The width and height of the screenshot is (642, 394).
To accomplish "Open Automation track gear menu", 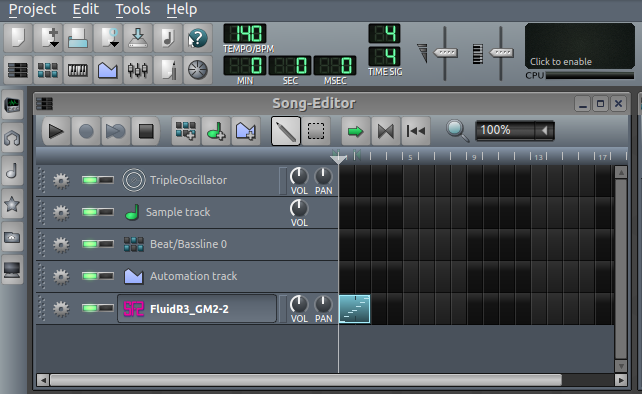I will pos(61,276).
